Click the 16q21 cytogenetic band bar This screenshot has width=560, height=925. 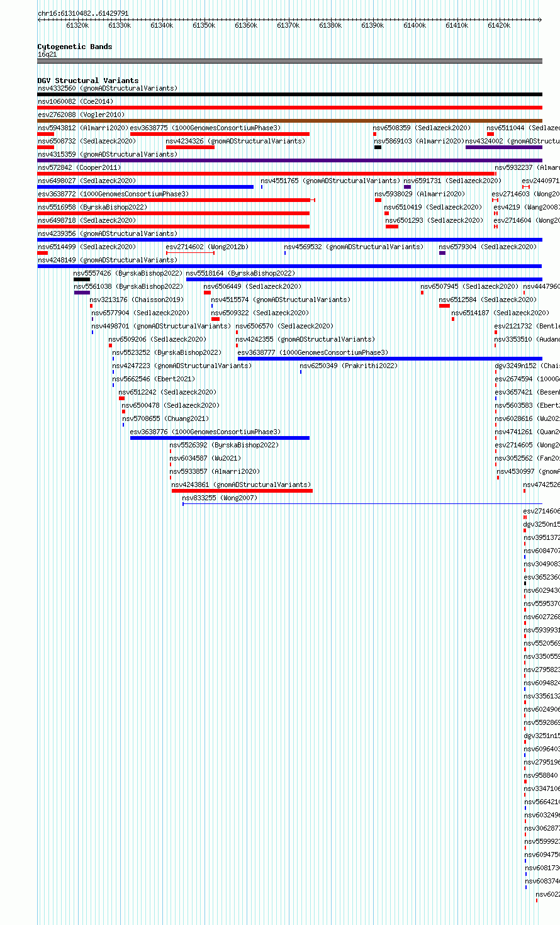289,61
